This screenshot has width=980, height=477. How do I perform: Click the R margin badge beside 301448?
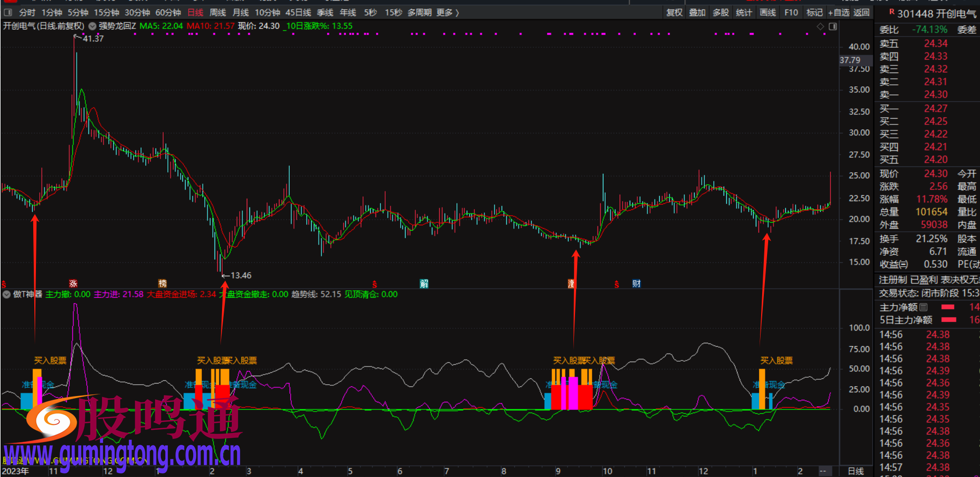[x=891, y=12]
